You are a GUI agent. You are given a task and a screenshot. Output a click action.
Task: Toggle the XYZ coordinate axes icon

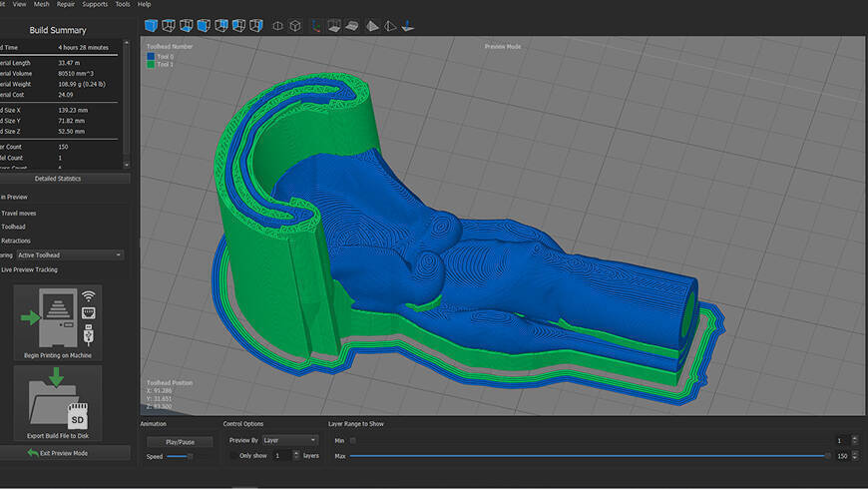pyautogui.click(x=315, y=25)
